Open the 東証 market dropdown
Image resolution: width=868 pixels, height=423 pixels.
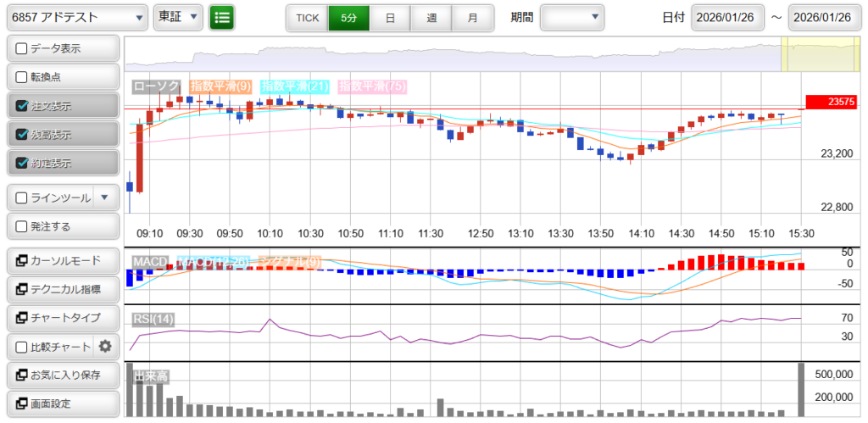click(x=179, y=17)
